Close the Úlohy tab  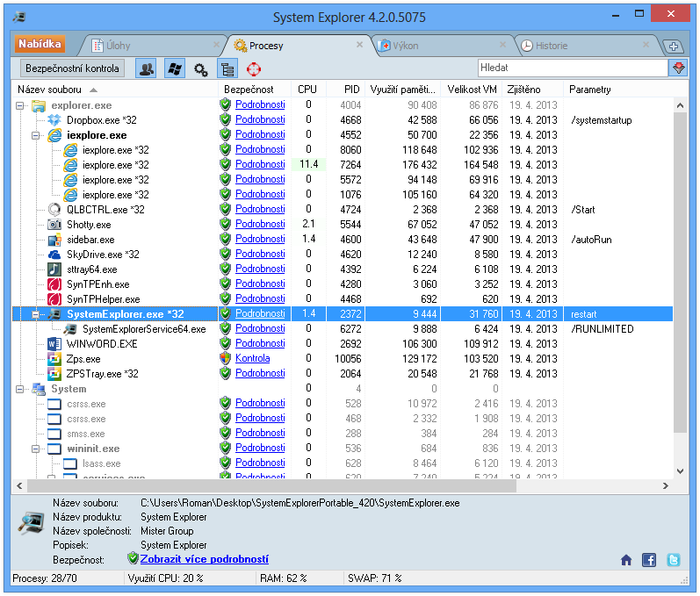[x=216, y=45]
